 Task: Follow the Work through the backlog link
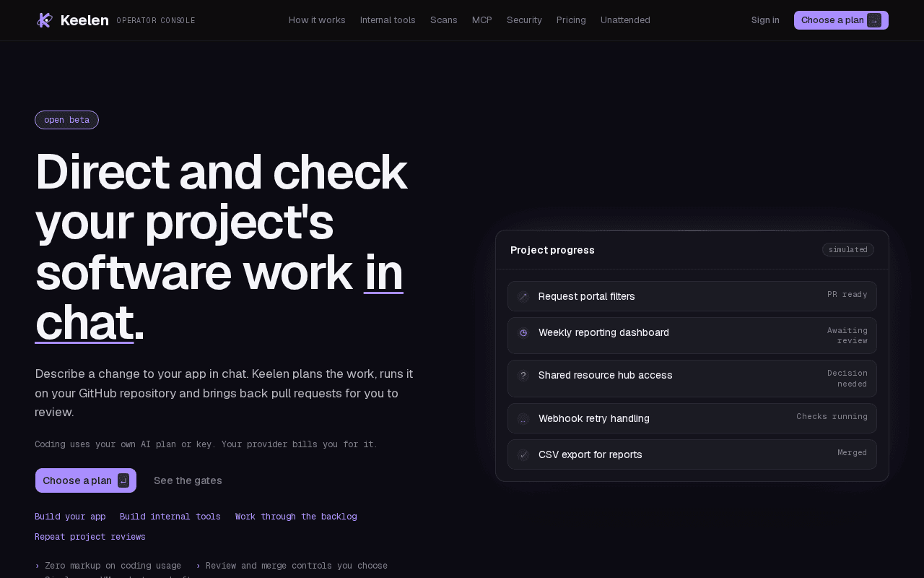coord(296,517)
